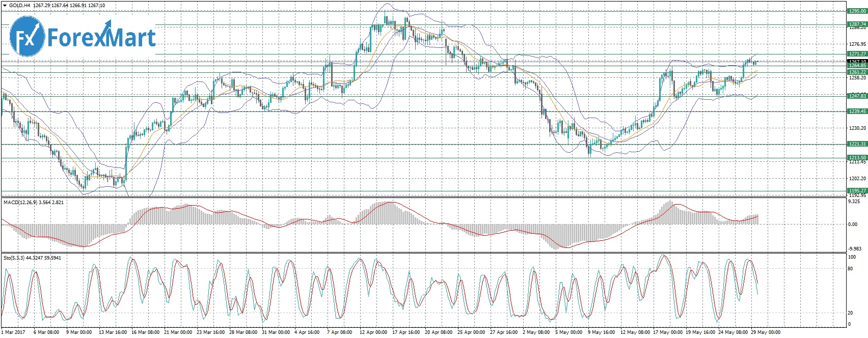Click the 9.325 MACD scale value

point(854,202)
